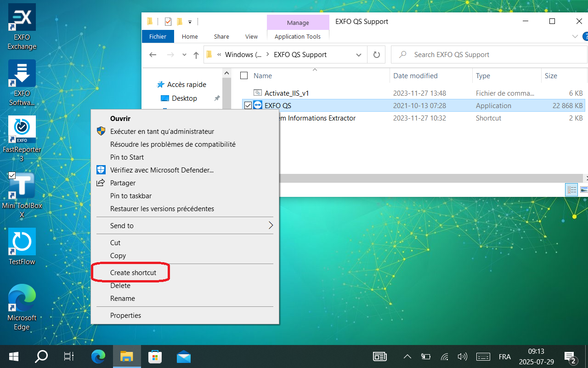This screenshot has width=588, height=368.
Task: Select Vérifiez avec Microsoft Defender
Action: (162, 170)
